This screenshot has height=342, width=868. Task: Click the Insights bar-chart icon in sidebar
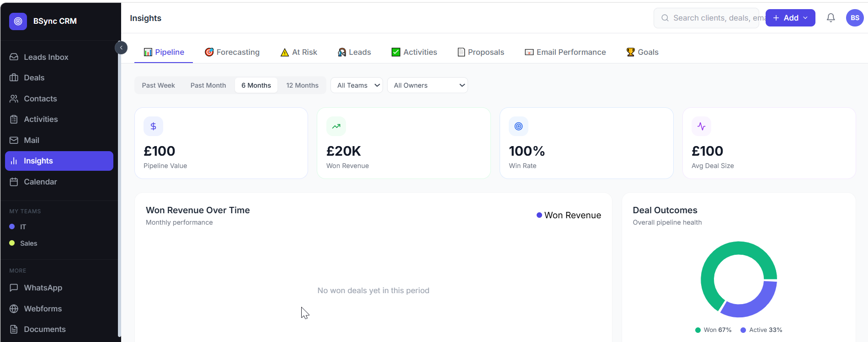click(x=14, y=161)
